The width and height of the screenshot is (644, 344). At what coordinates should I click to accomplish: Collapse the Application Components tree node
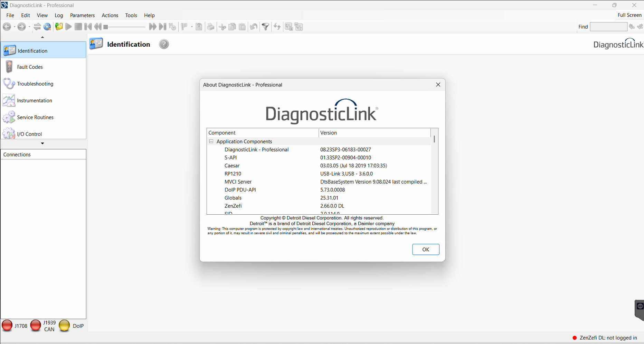point(211,141)
